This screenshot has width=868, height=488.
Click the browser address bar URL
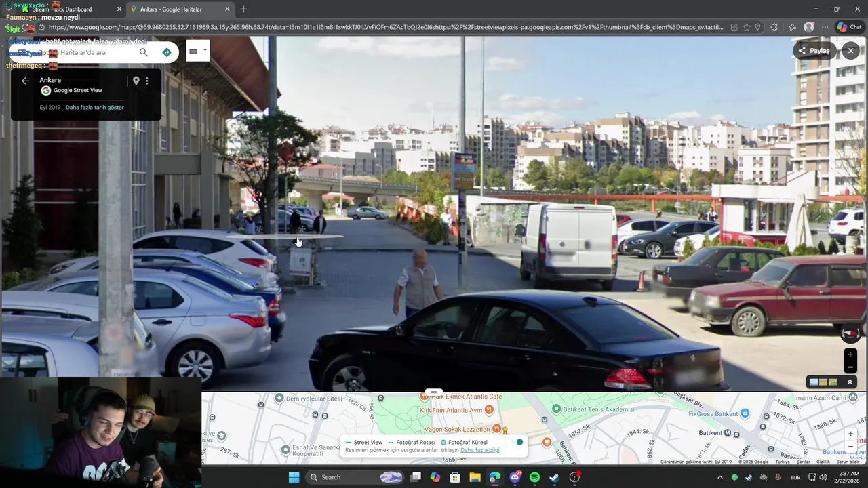(x=385, y=27)
